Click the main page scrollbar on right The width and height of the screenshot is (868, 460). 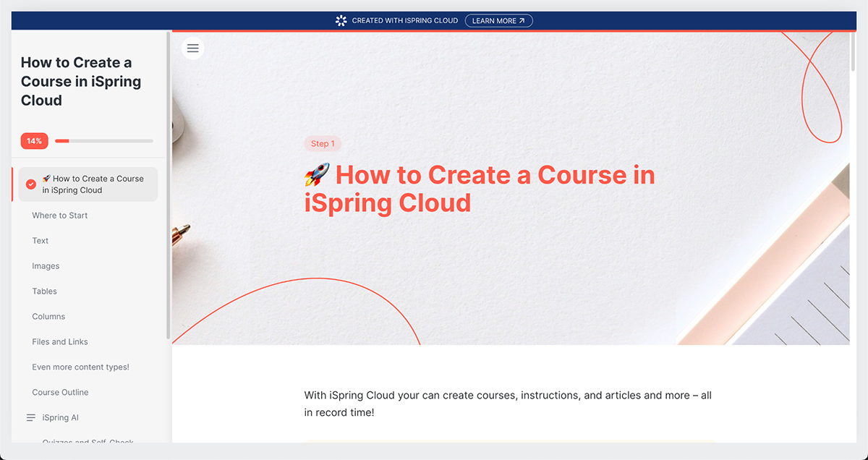(853, 52)
